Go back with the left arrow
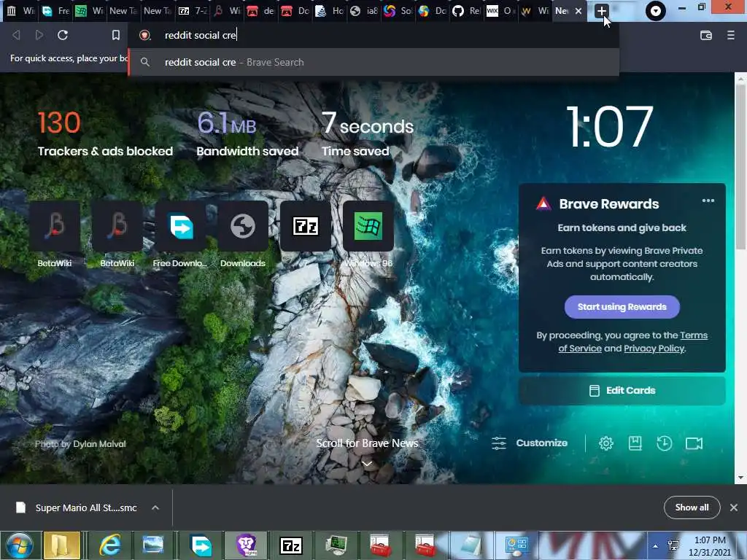Image resolution: width=747 pixels, height=560 pixels. pyautogui.click(x=16, y=35)
